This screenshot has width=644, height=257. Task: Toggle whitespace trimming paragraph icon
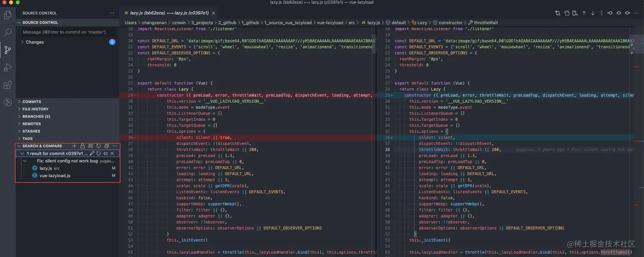tap(601, 13)
